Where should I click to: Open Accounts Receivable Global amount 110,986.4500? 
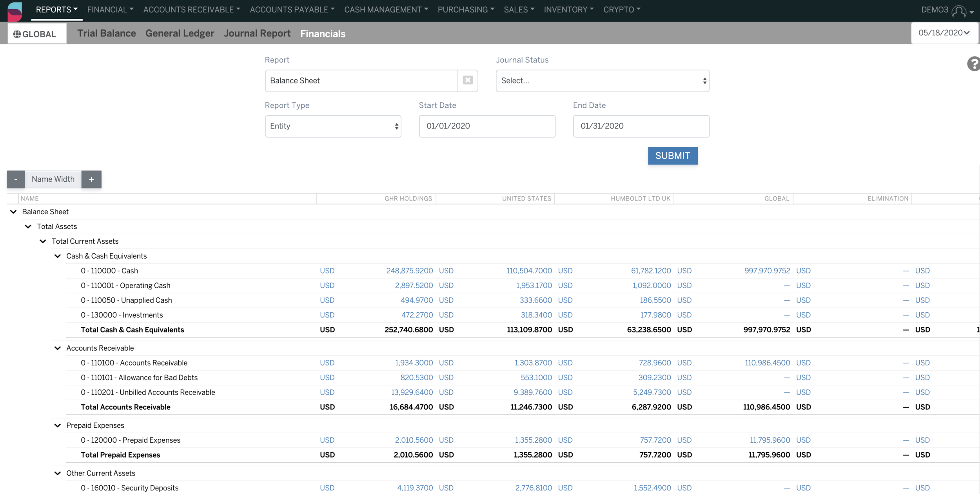(x=767, y=363)
